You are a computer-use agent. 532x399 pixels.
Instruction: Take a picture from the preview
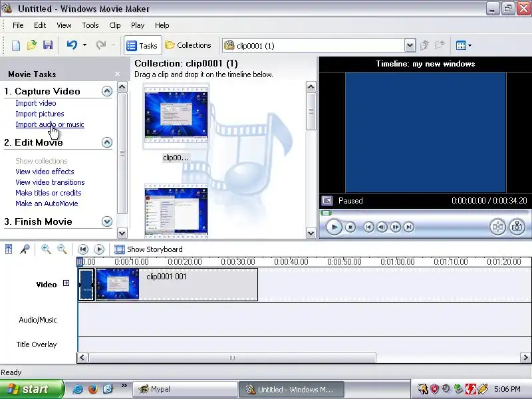(x=517, y=227)
